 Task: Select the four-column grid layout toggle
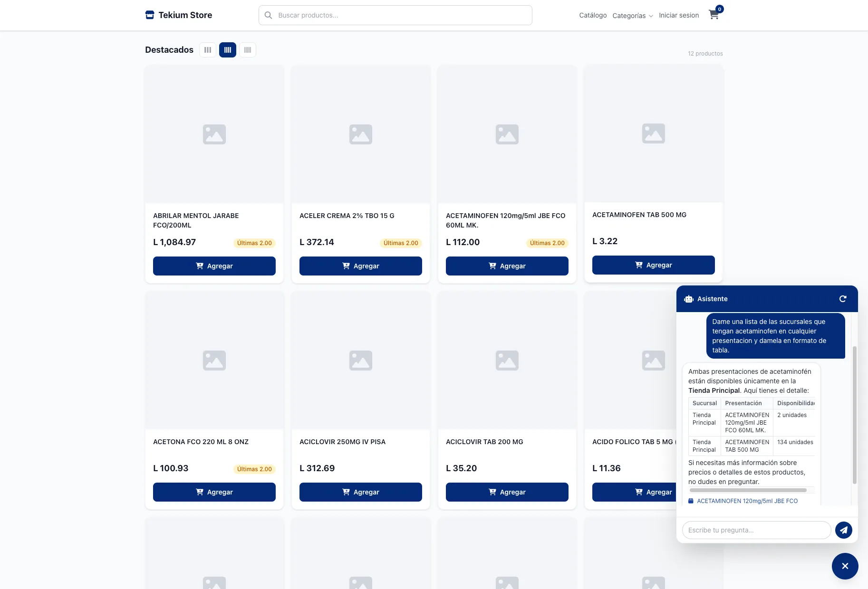[228, 50]
